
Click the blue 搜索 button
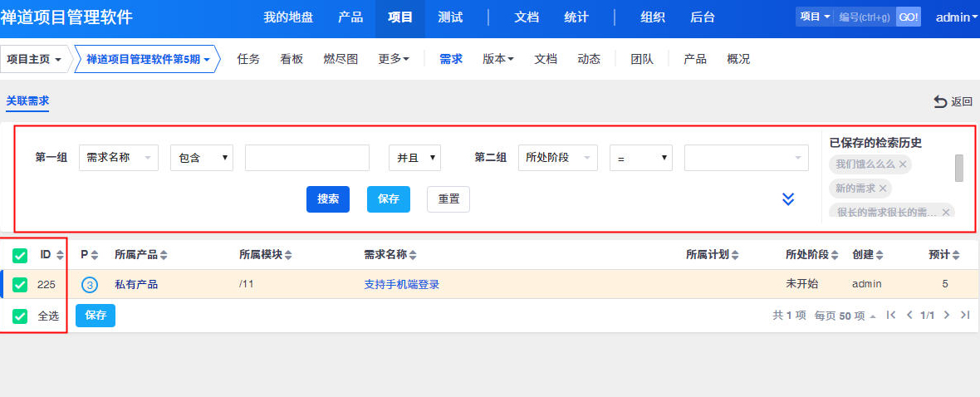pos(328,199)
